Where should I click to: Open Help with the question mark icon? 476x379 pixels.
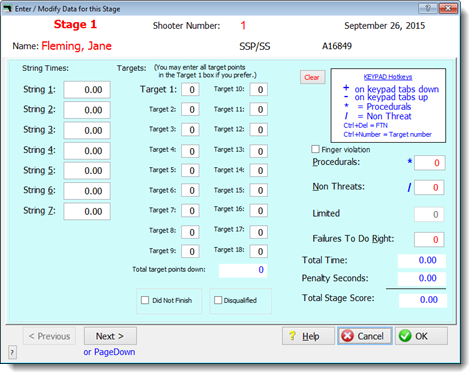coord(308,336)
